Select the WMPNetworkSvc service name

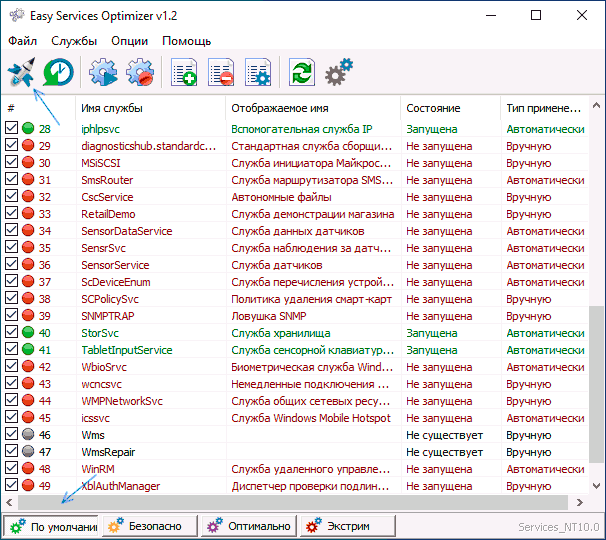(122, 401)
